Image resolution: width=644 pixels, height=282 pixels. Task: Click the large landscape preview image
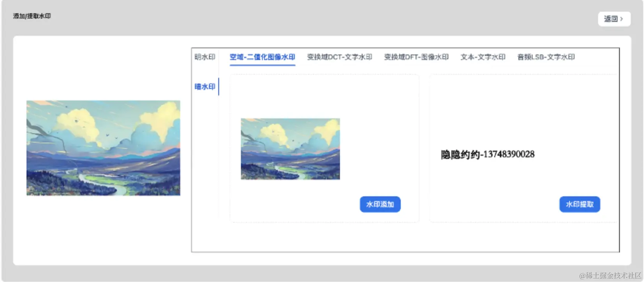click(103, 148)
